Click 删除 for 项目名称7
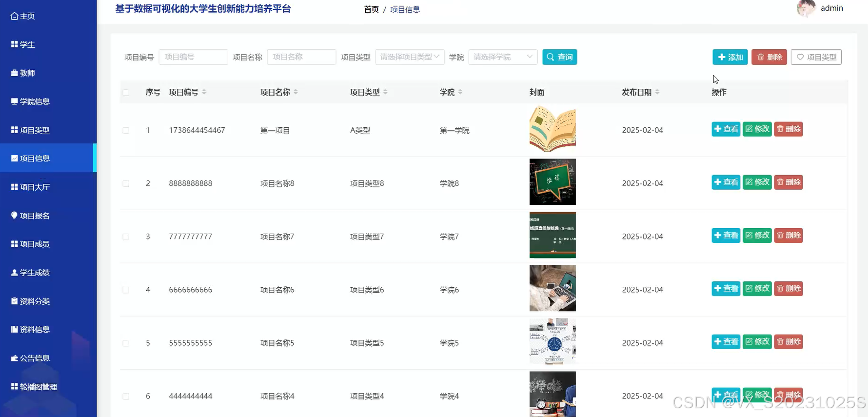The image size is (868, 417). click(789, 236)
